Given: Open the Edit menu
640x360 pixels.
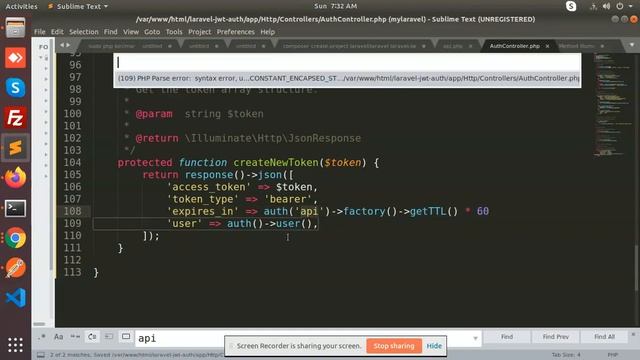Looking at the screenshot, I should click(x=57, y=32).
